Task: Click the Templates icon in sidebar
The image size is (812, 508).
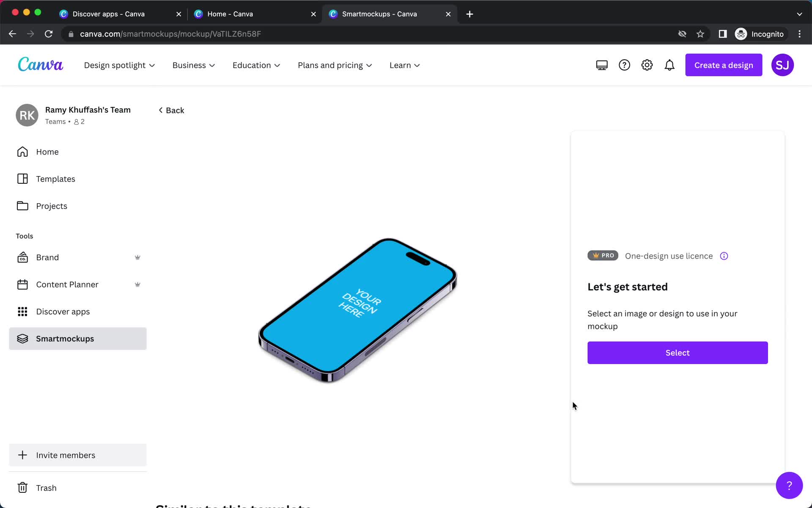Action: coord(22,179)
